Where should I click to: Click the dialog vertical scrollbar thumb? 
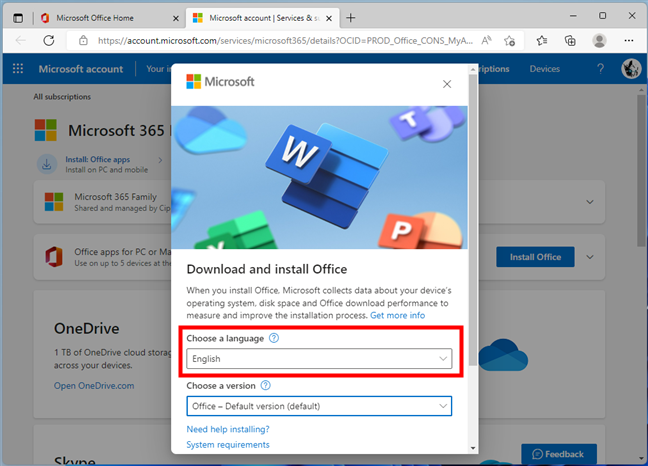(473, 220)
